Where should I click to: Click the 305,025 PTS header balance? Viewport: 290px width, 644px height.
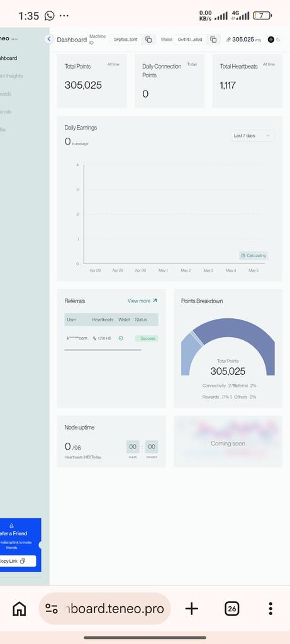tap(247, 40)
